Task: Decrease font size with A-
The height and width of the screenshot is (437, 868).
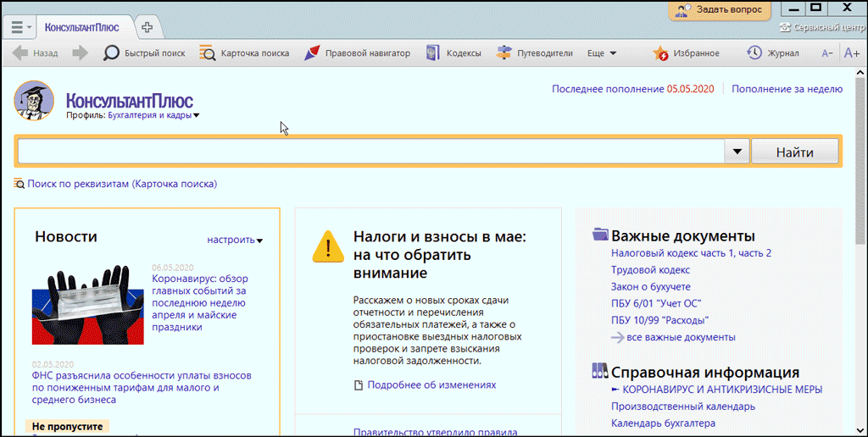Action: point(827,53)
